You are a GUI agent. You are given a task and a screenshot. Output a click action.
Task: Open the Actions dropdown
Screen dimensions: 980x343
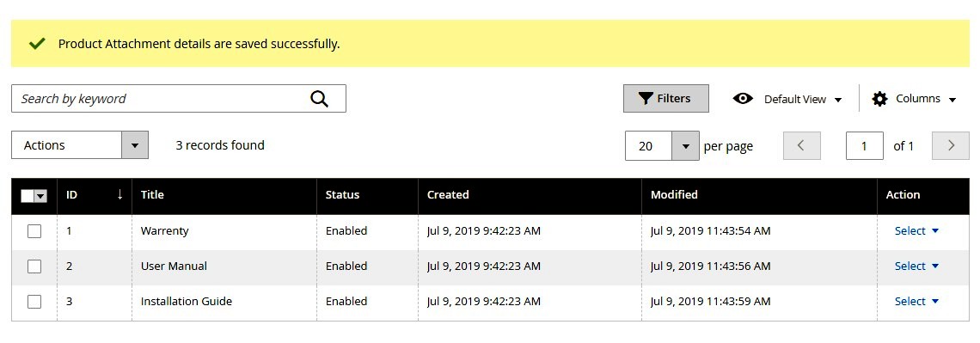[80, 145]
